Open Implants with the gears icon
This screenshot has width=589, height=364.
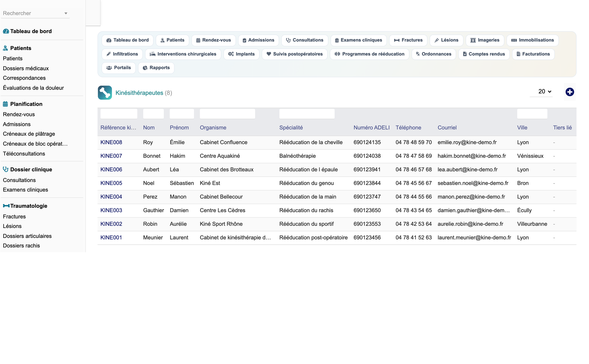click(x=241, y=54)
